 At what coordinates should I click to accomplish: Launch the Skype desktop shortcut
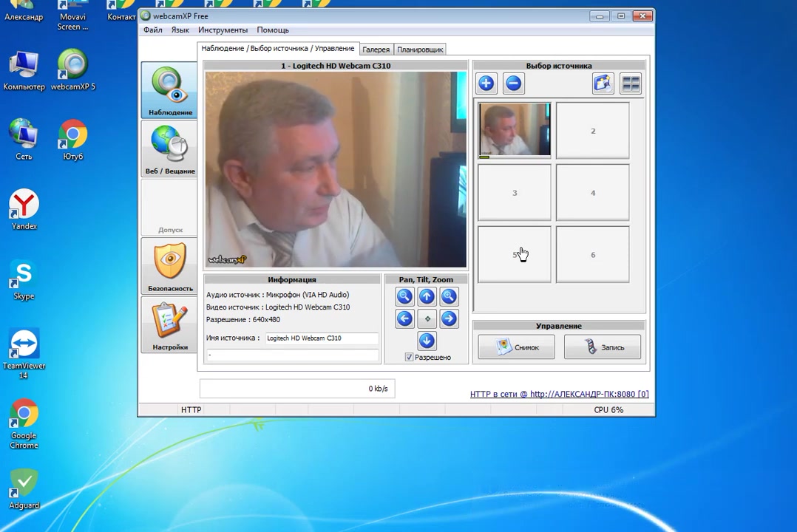click(x=24, y=279)
